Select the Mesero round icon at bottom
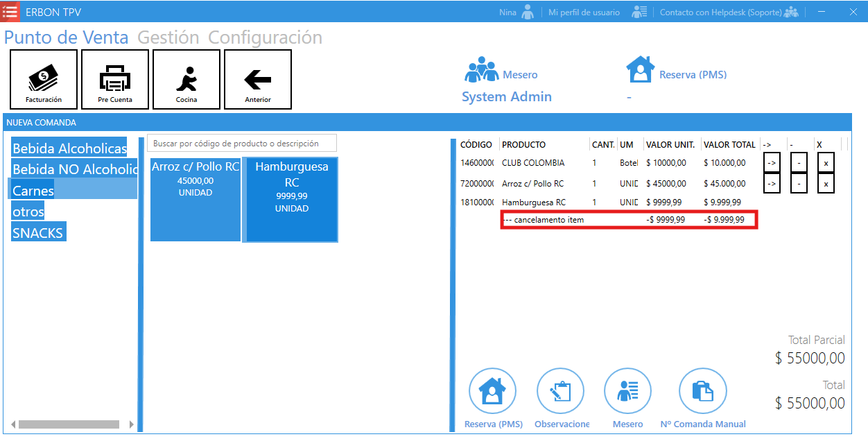868x439 pixels. [x=628, y=393]
